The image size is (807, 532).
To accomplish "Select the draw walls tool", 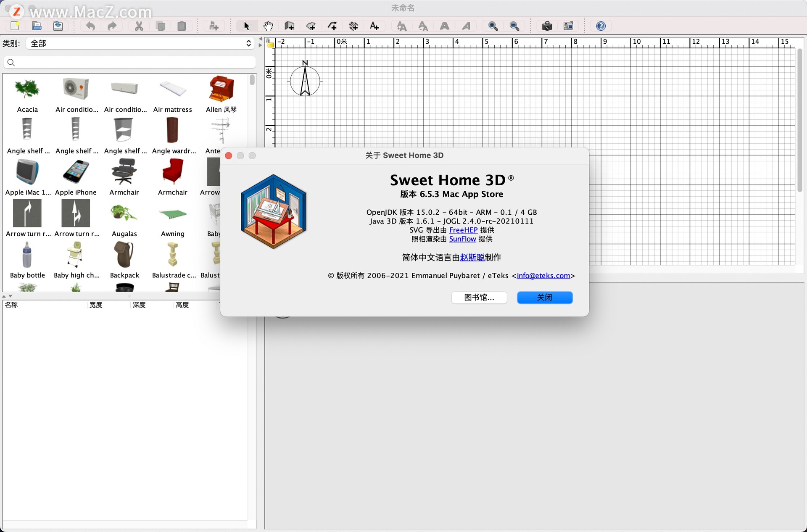I will (289, 26).
